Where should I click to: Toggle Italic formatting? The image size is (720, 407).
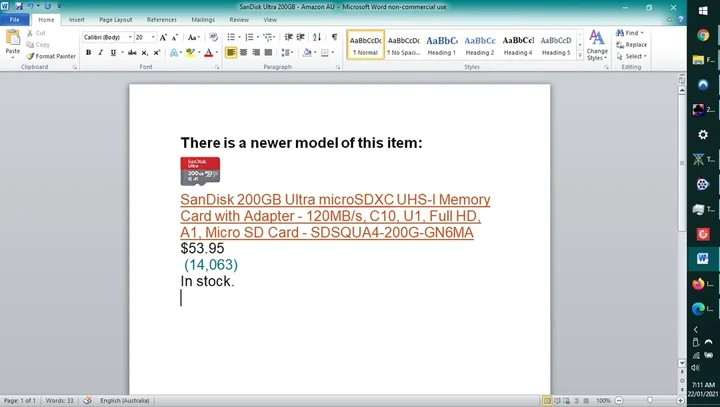(101, 53)
